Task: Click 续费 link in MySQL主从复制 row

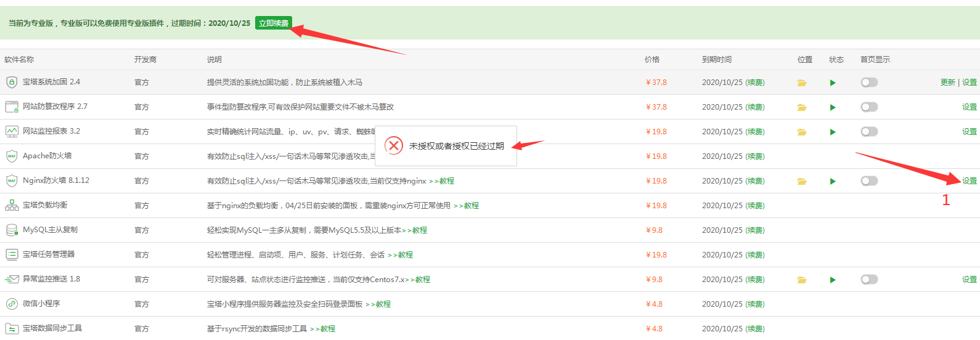Action: [x=755, y=230]
